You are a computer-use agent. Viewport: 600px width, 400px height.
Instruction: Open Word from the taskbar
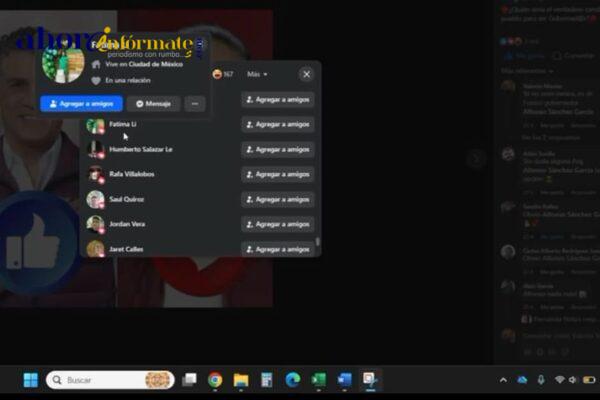(x=345, y=380)
